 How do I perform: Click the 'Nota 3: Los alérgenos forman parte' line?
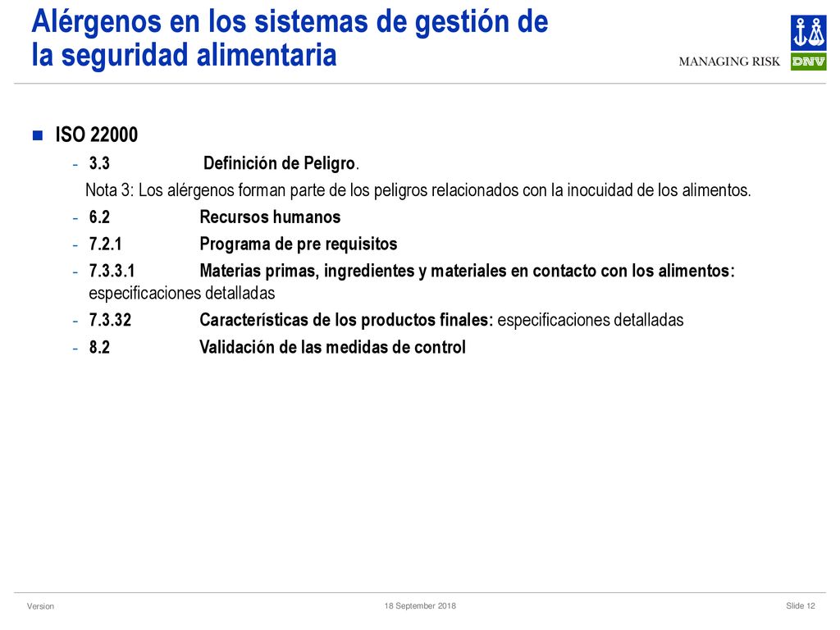pos(418,189)
